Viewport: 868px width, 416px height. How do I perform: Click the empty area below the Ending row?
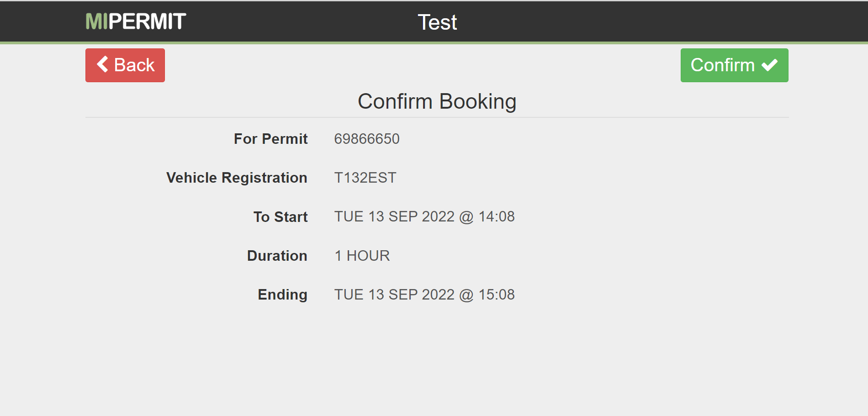[434, 361]
